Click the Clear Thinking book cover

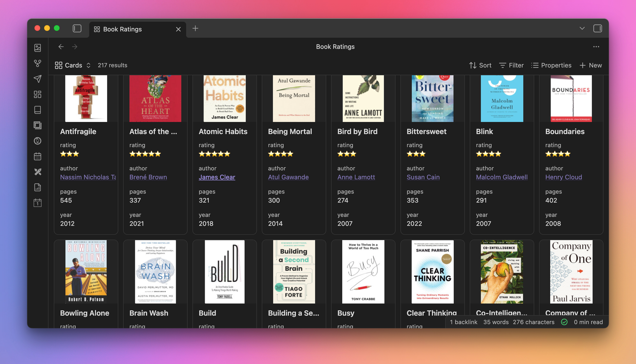click(x=432, y=272)
